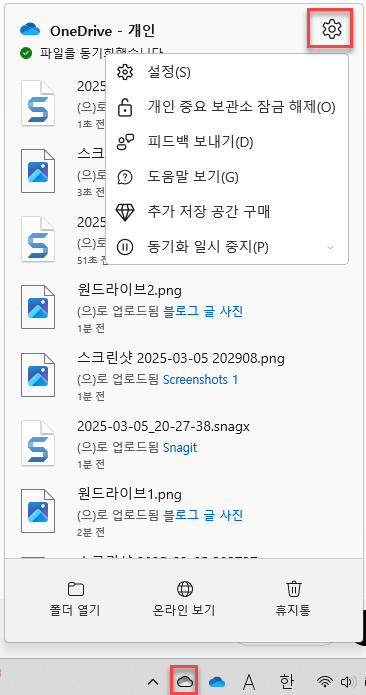Select file 스크린샷 2025-03-05 202908.png
This screenshot has height=695, width=366.
pyautogui.click(x=180, y=358)
